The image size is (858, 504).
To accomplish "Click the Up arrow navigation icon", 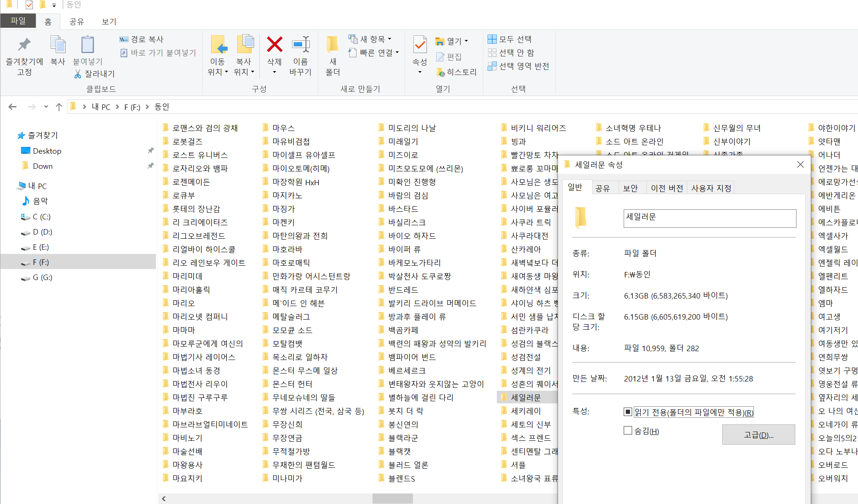I will [x=59, y=107].
